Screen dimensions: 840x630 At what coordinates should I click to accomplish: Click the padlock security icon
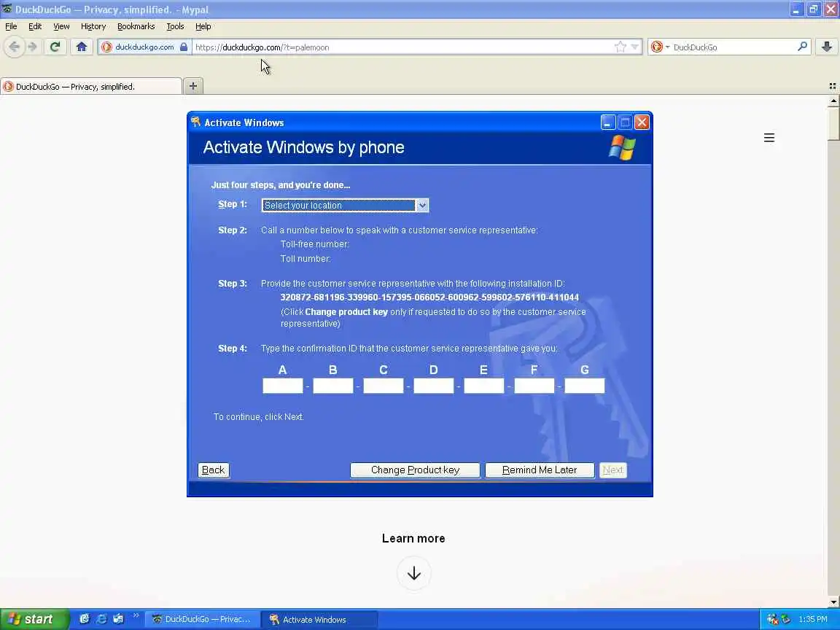184,47
